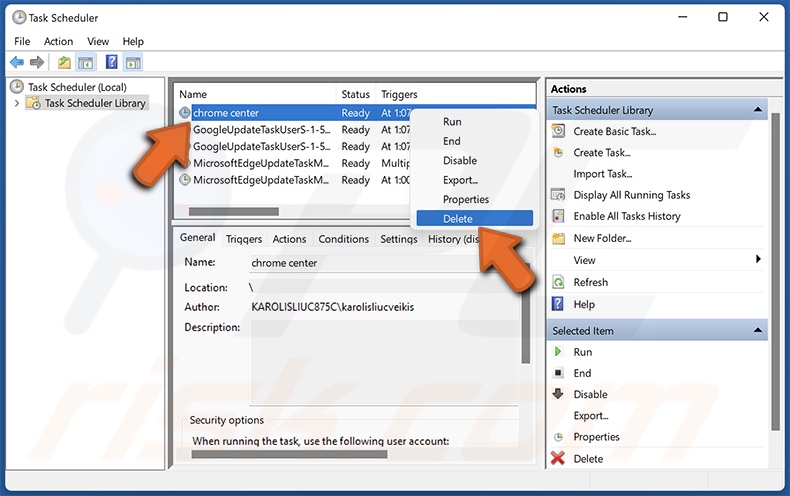This screenshot has width=790, height=496.
Task: Switch to the Conditions tab
Action: pos(343,239)
